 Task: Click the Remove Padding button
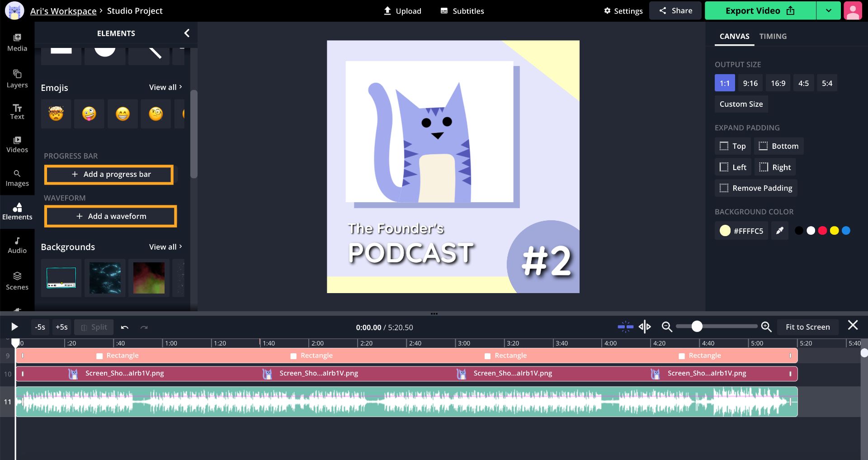pos(756,188)
